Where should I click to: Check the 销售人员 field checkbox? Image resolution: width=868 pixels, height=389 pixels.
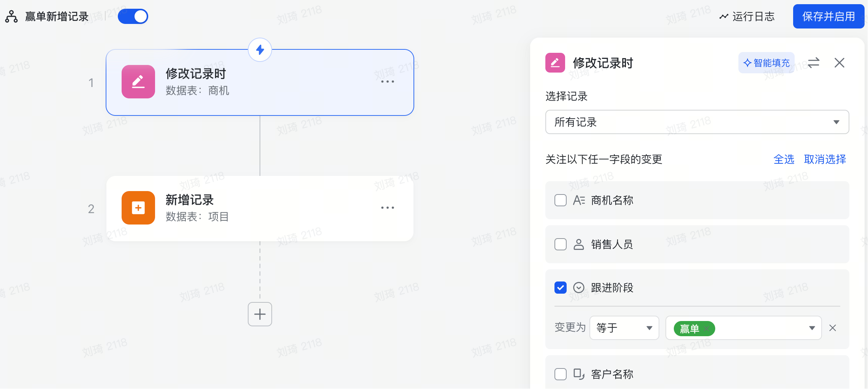[x=561, y=244]
